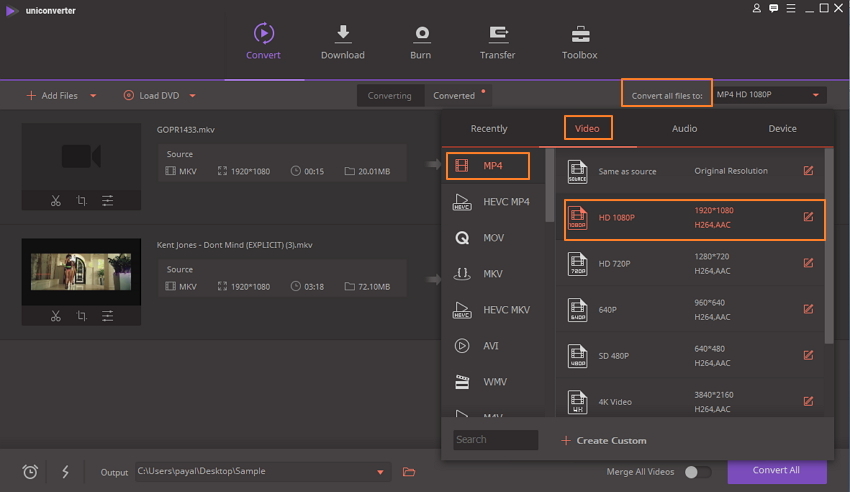Select the HEVC MP4 format
850x492 pixels.
point(491,202)
